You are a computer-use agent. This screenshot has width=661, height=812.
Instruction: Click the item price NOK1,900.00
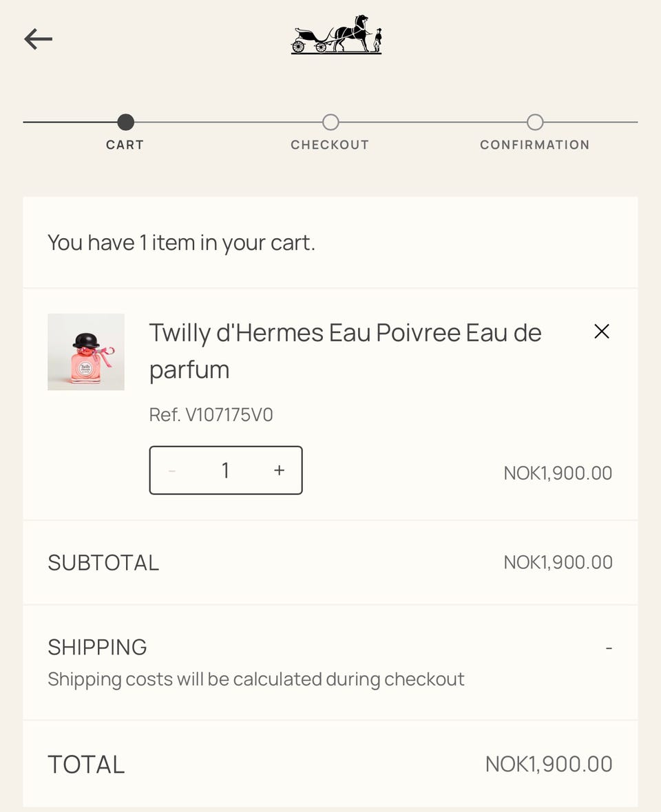558,473
